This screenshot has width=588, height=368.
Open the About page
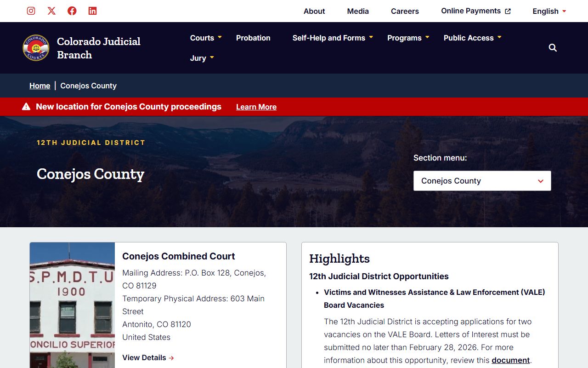[x=314, y=11]
